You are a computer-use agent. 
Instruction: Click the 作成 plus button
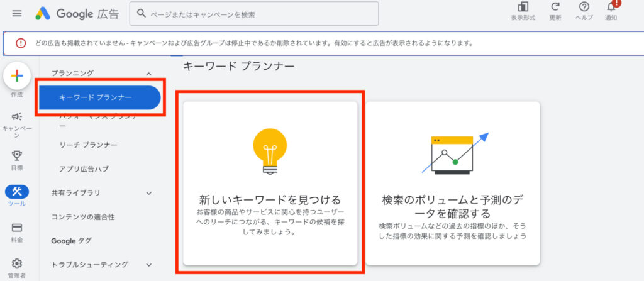pyautogui.click(x=17, y=76)
